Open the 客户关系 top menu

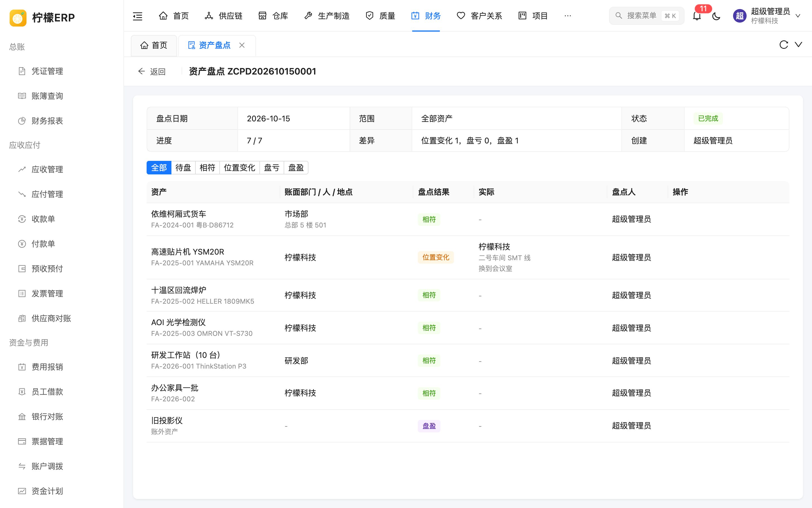(480, 16)
